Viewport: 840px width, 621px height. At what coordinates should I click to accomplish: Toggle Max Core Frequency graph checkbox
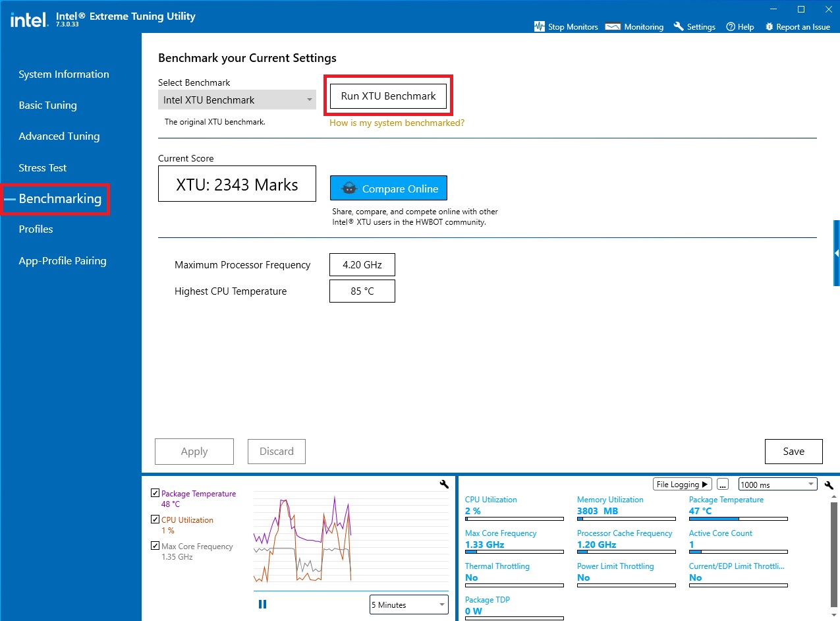(x=155, y=546)
